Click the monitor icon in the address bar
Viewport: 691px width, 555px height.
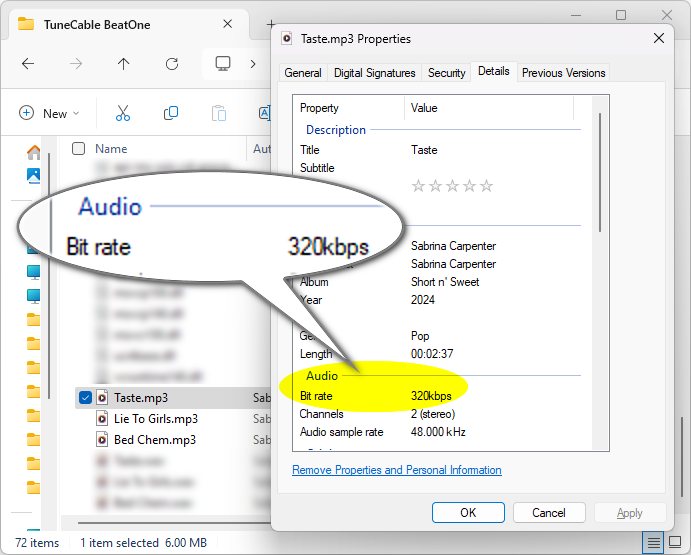[x=223, y=63]
